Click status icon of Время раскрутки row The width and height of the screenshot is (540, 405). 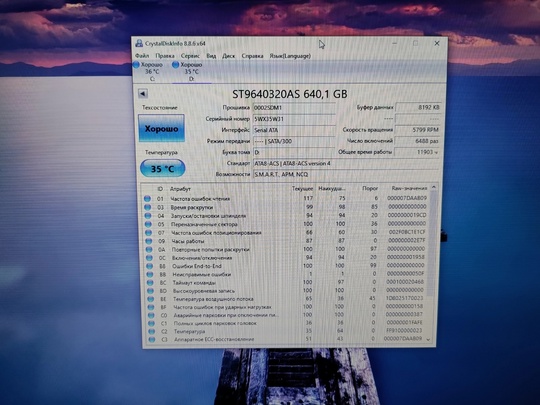148,207
